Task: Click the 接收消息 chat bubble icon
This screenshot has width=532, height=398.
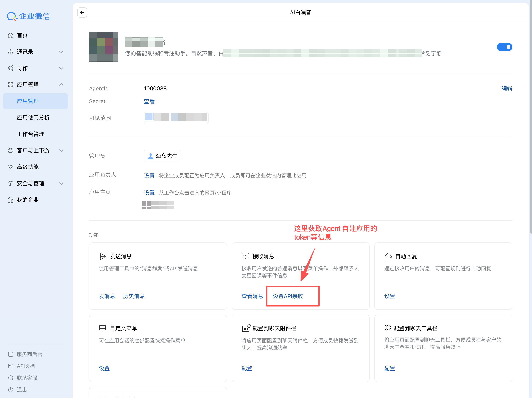Action: coord(245,256)
